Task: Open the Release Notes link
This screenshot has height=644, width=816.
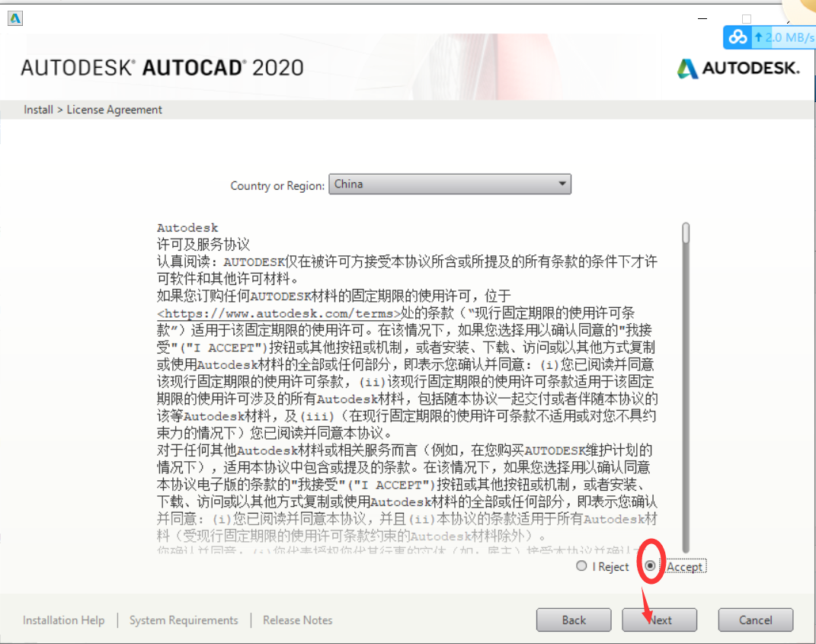Action: click(x=298, y=620)
